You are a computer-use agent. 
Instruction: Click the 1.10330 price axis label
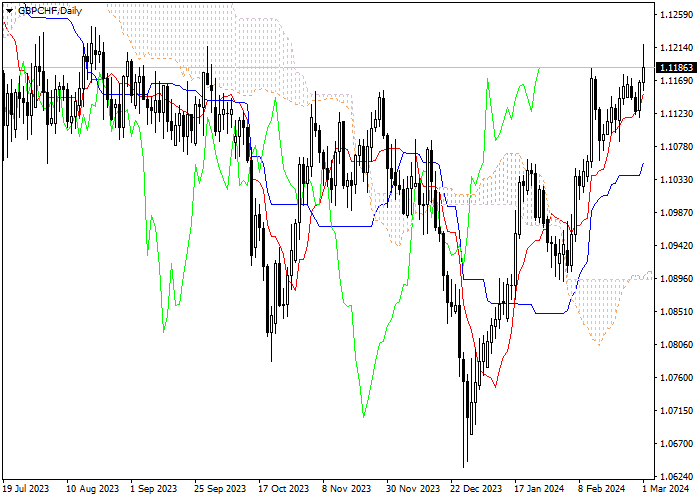point(676,179)
